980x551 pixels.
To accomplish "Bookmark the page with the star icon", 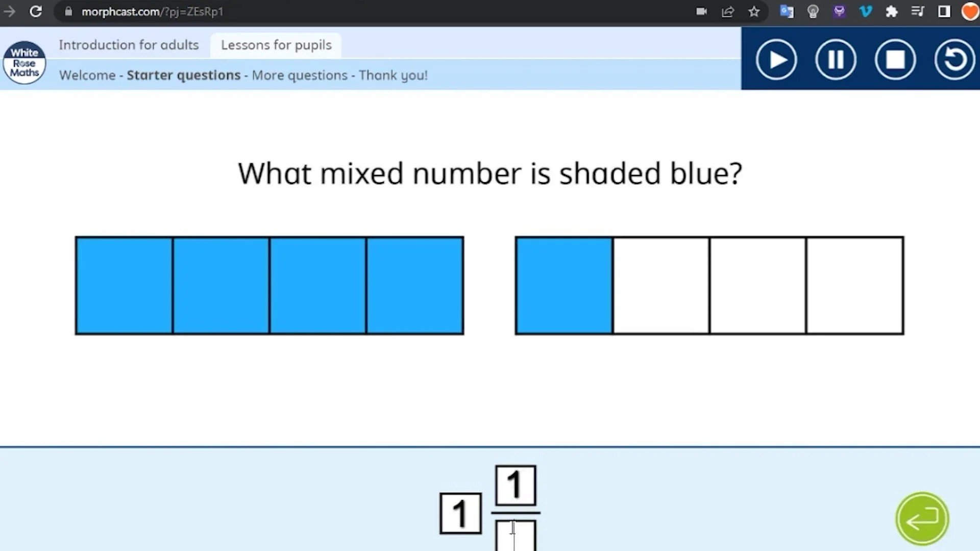I will pyautogui.click(x=754, y=11).
